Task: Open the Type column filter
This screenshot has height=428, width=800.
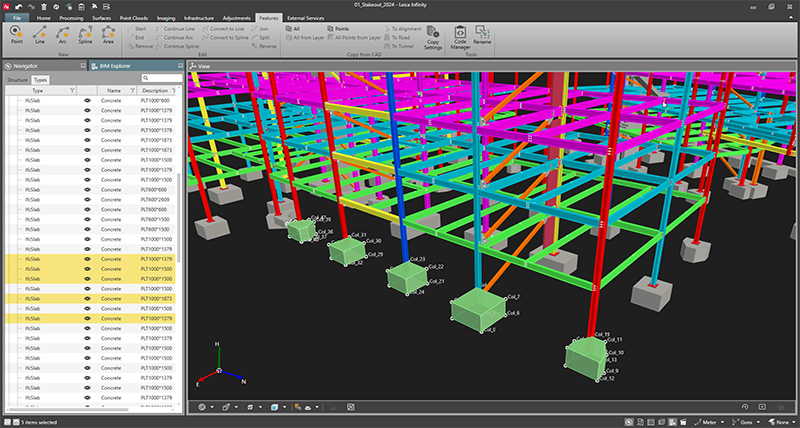Action: [x=73, y=90]
